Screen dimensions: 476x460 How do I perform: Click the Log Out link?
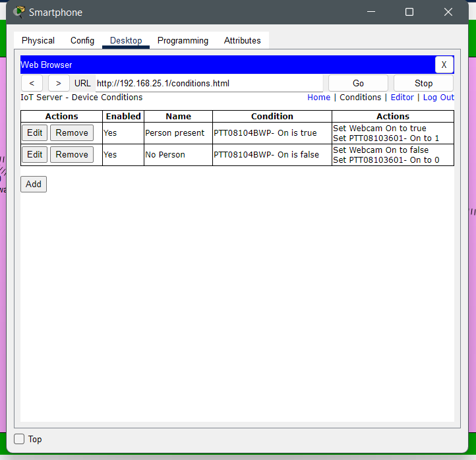point(438,98)
